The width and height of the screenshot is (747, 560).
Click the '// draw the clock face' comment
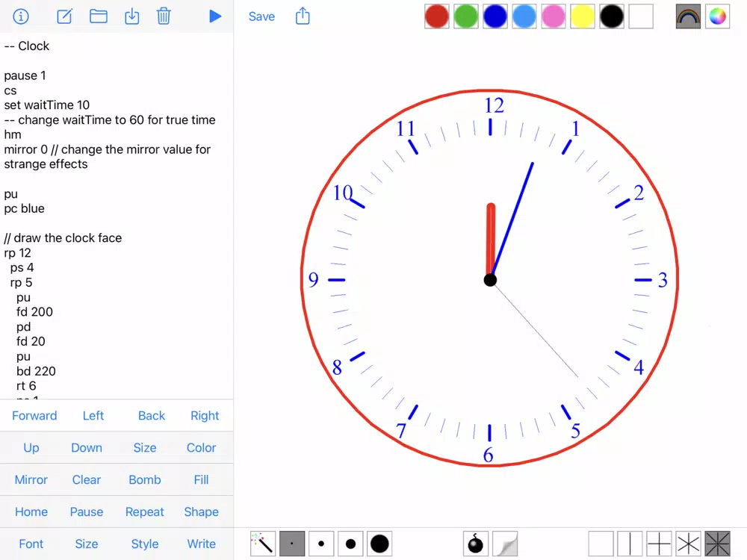click(x=63, y=238)
